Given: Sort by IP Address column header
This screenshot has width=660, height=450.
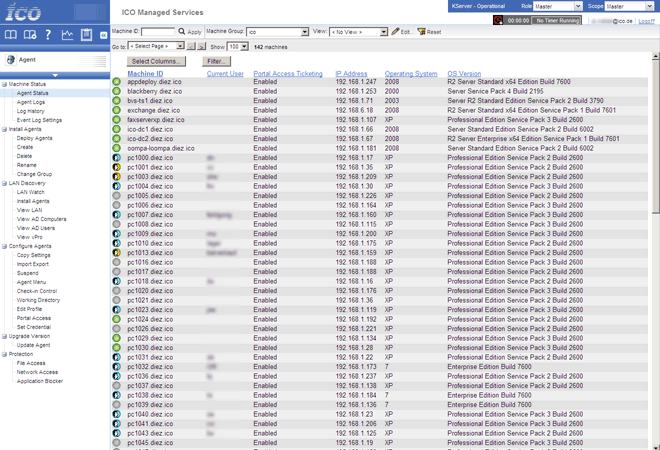Looking at the screenshot, I should click(351, 74).
